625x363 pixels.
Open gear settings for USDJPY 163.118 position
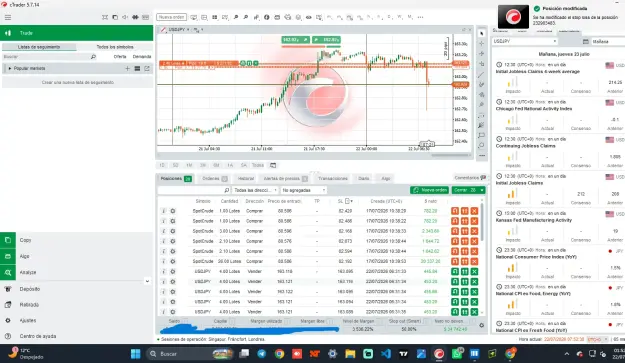pyautogui.click(x=173, y=271)
